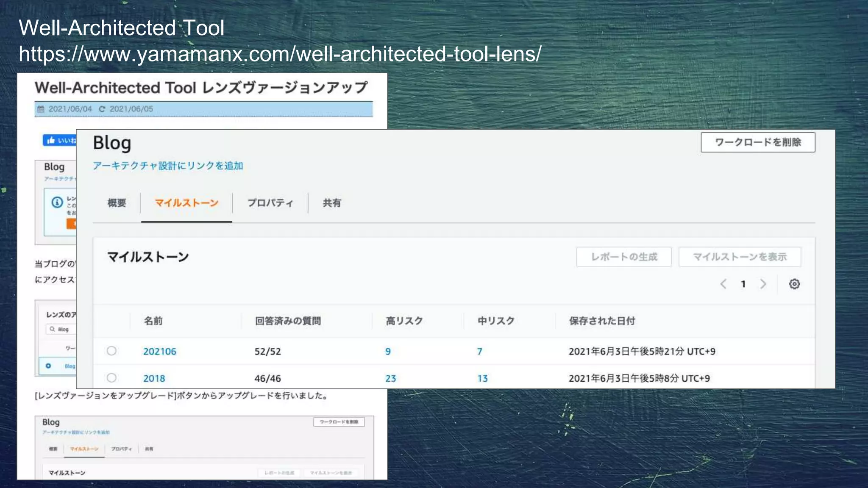Open the 202106 milestone link
This screenshot has height=488, width=868.
pos(160,351)
